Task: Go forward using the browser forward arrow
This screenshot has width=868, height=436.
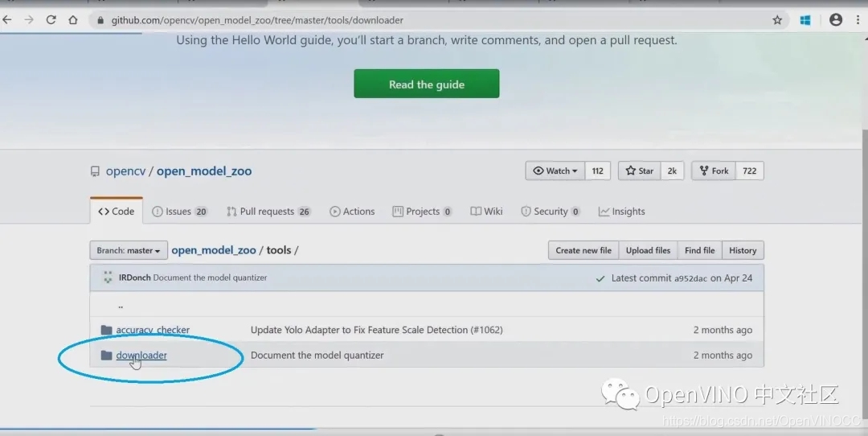Action: point(29,20)
